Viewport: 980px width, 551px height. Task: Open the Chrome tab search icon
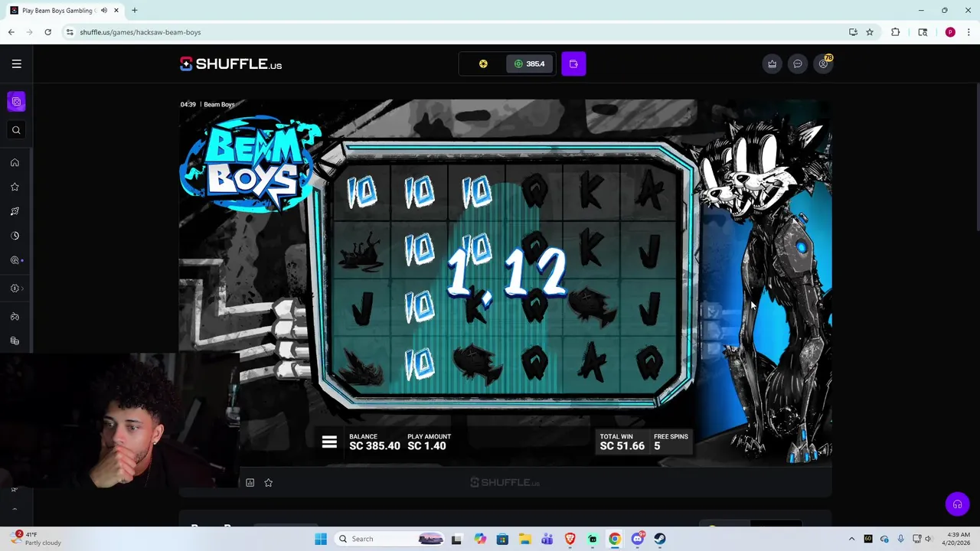923,32
